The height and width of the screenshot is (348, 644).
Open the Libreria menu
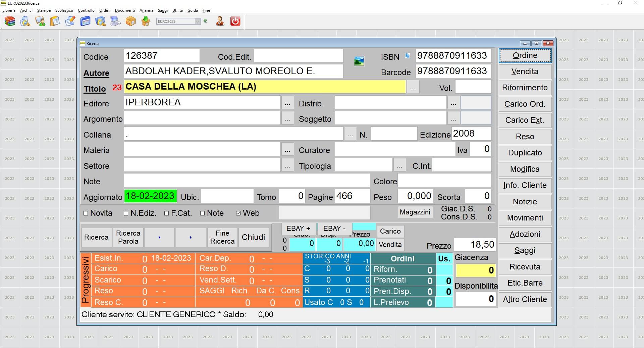[9, 10]
